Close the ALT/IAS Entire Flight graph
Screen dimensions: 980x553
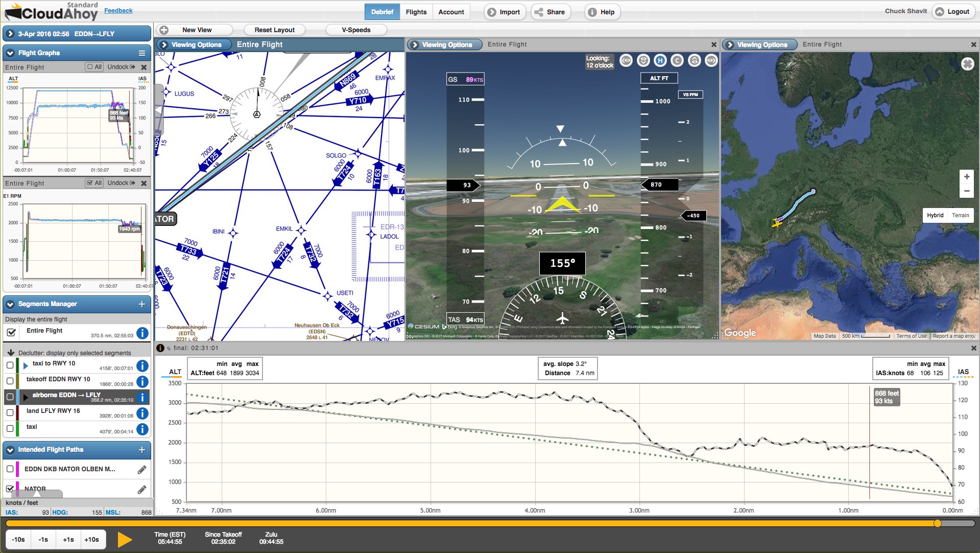(x=144, y=67)
